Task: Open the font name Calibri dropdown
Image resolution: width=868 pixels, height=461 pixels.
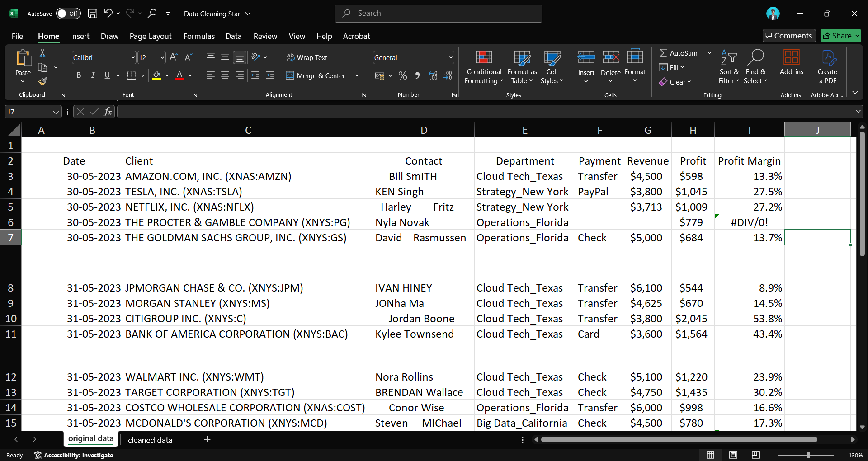Action: pos(133,57)
